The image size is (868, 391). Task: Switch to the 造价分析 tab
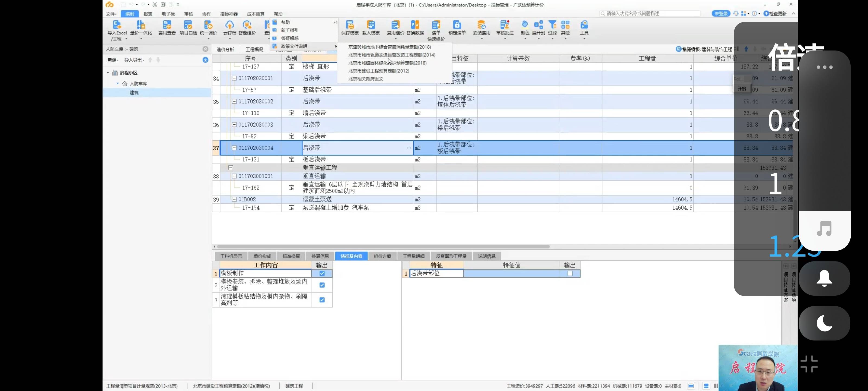tap(225, 49)
